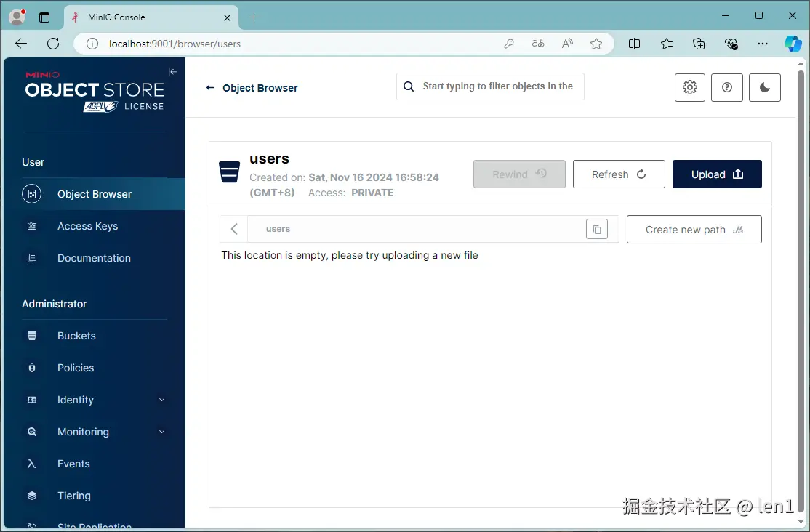The image size is (810, 532).
Task: Click the Object Browser icon in sidebar
Action: [31, 194]
